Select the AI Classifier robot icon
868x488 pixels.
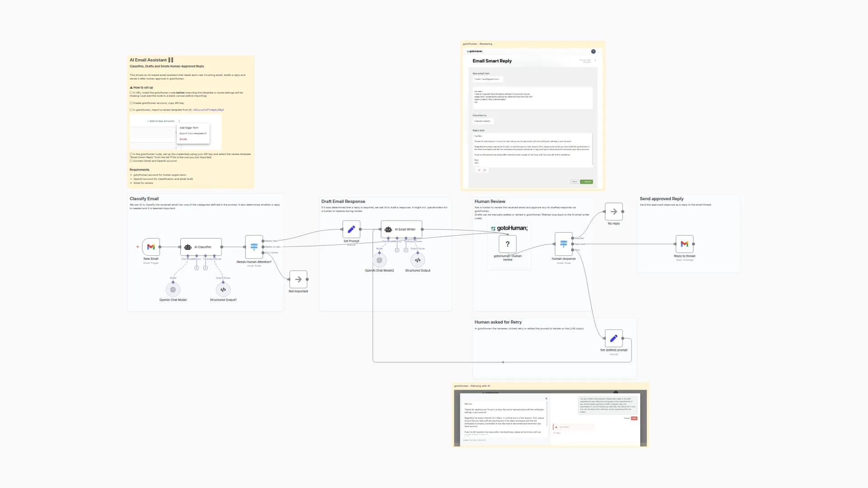187,247
